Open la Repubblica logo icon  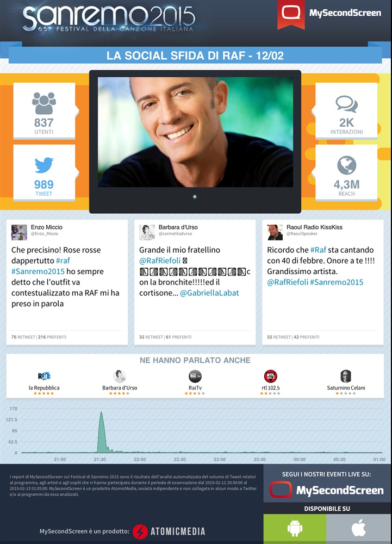44,376
